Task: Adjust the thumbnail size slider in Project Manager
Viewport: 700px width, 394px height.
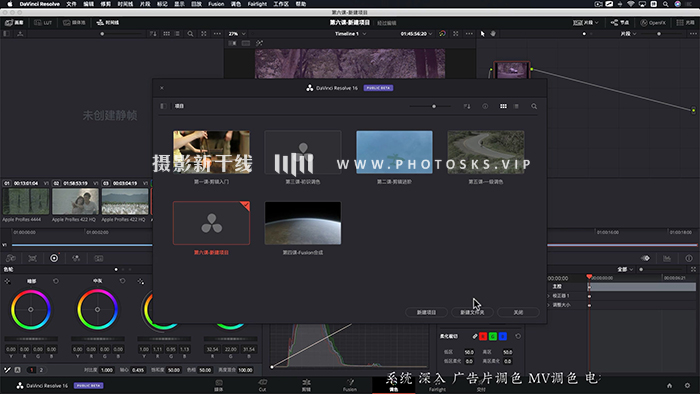Action: (429, 106)
